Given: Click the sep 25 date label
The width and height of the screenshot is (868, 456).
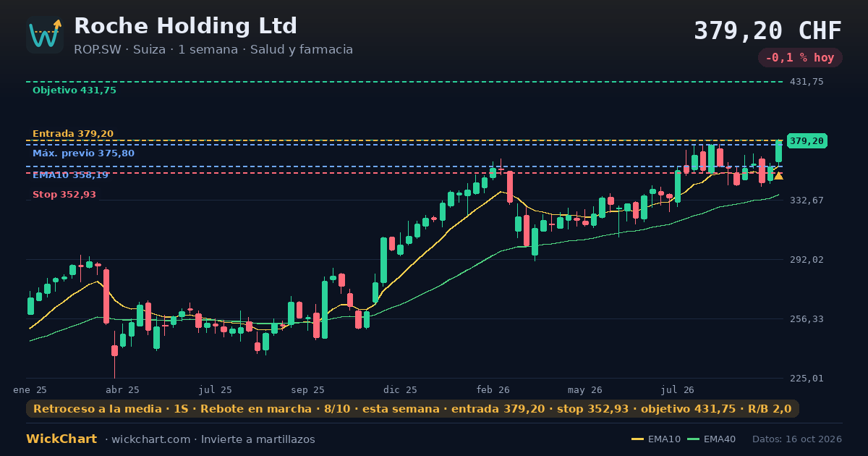Looking at the screenshot, I should tap(308, 389).
